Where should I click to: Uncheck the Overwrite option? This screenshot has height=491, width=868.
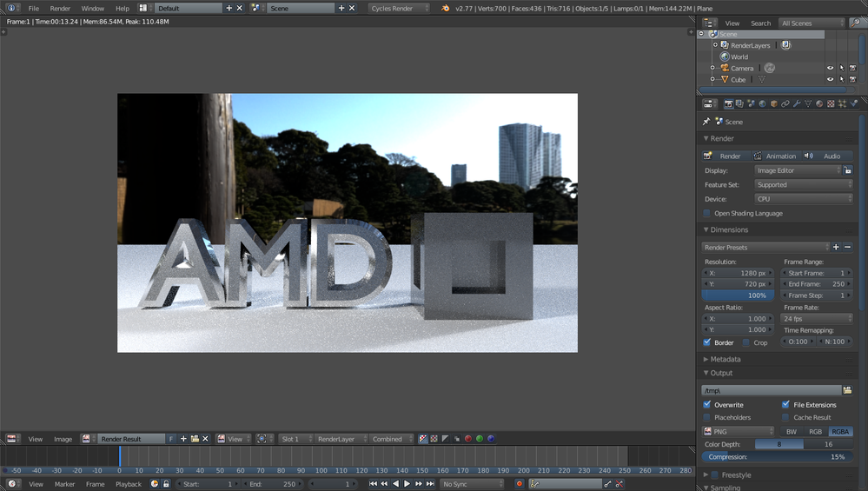(707, 405)
